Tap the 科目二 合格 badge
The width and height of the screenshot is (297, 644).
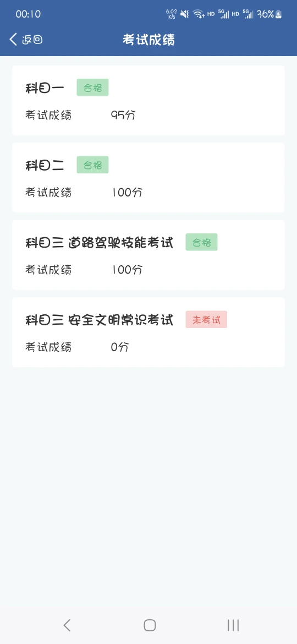[93, 165]
